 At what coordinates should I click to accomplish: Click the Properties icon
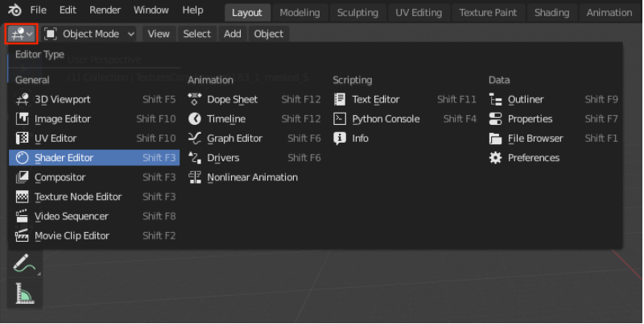pos(496,118)
